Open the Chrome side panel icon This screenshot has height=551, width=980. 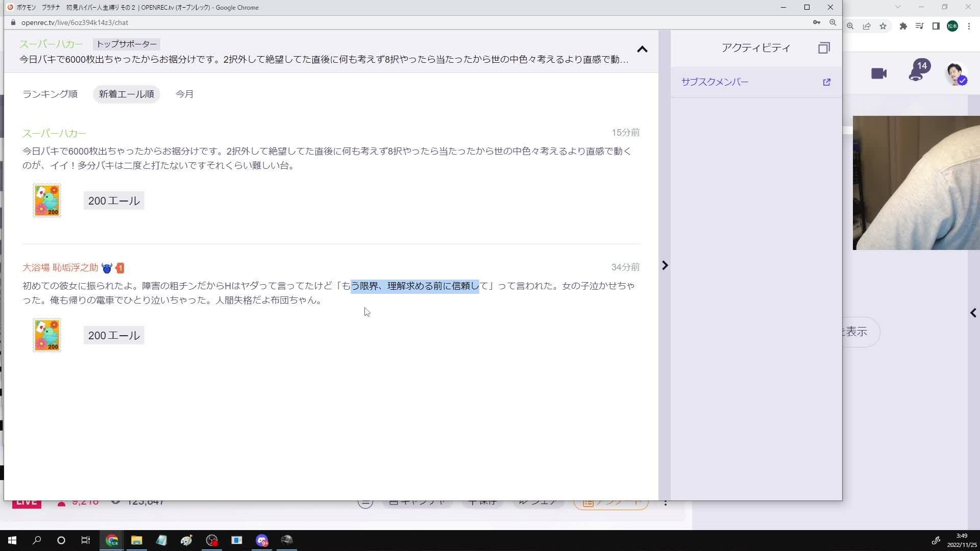click(936, 26)
